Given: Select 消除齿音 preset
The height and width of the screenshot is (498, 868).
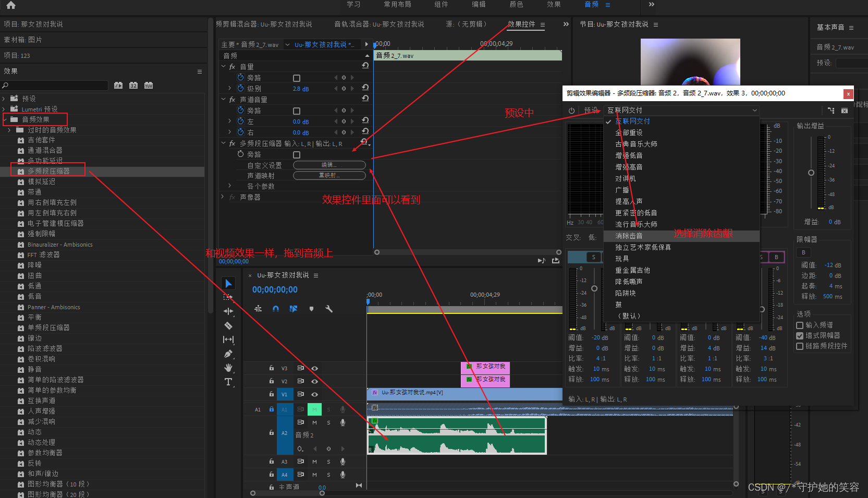Looking at the screenshot, I should 681,236.
